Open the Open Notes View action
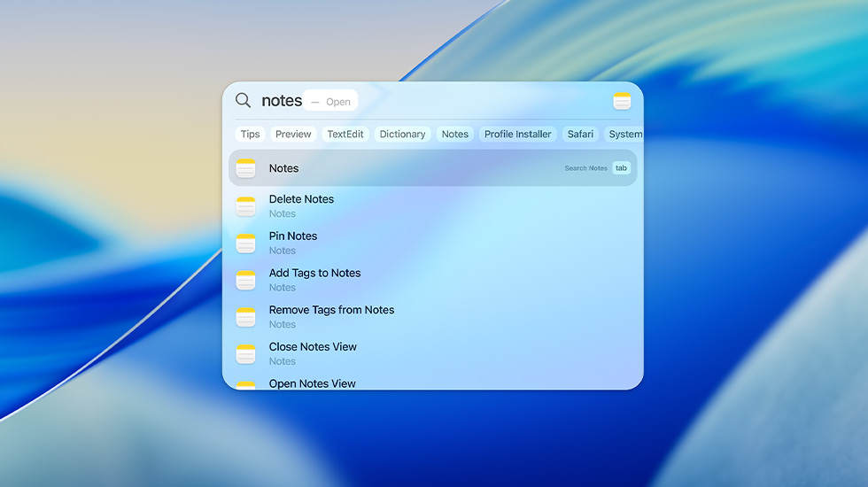The image size is (868, 487). (313, 383)
